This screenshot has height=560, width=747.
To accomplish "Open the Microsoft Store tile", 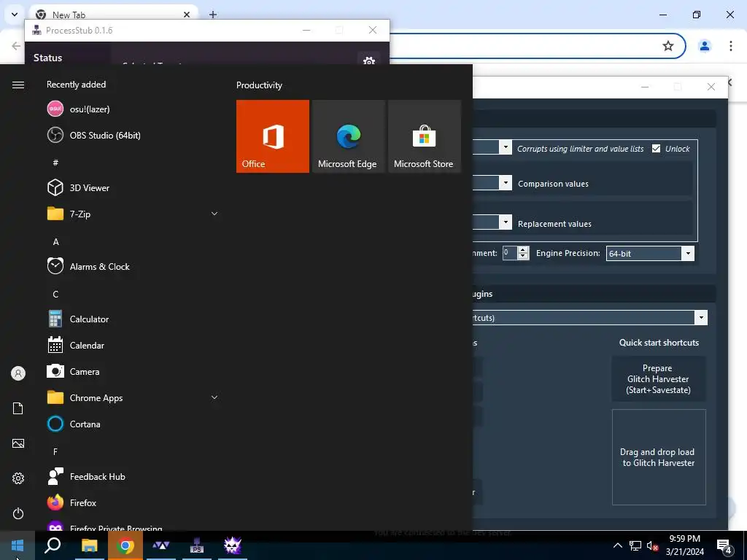I will click(425, 136).
